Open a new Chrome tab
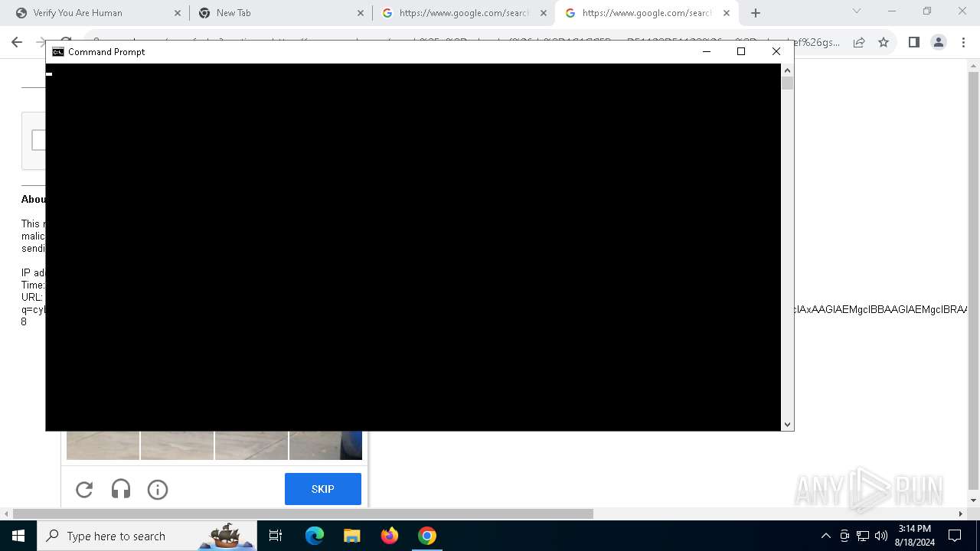The height and width of the screenshot is (551, 980). click(x=756, y=13)
